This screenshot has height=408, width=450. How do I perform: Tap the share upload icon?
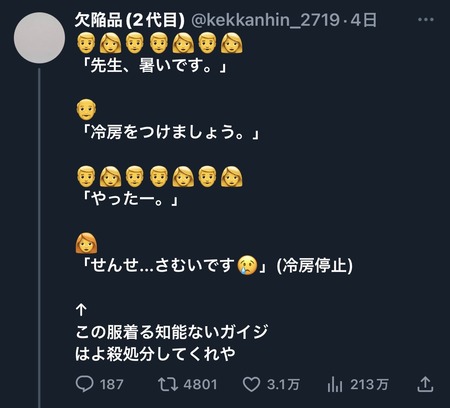(425, 384)
